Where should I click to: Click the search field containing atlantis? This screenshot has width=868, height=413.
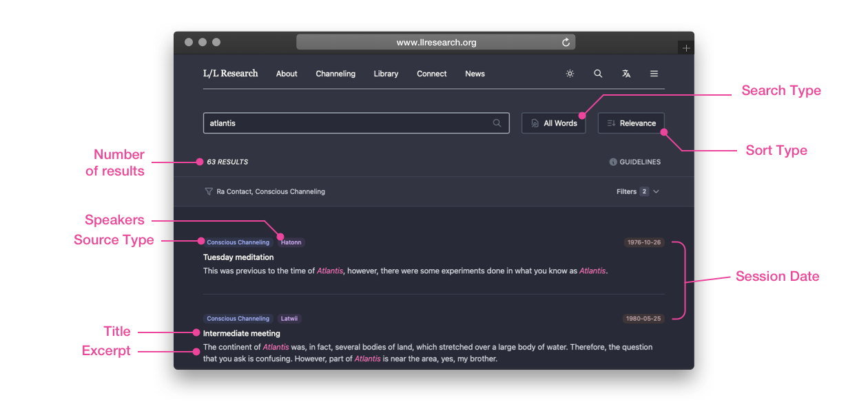point(344,123)
